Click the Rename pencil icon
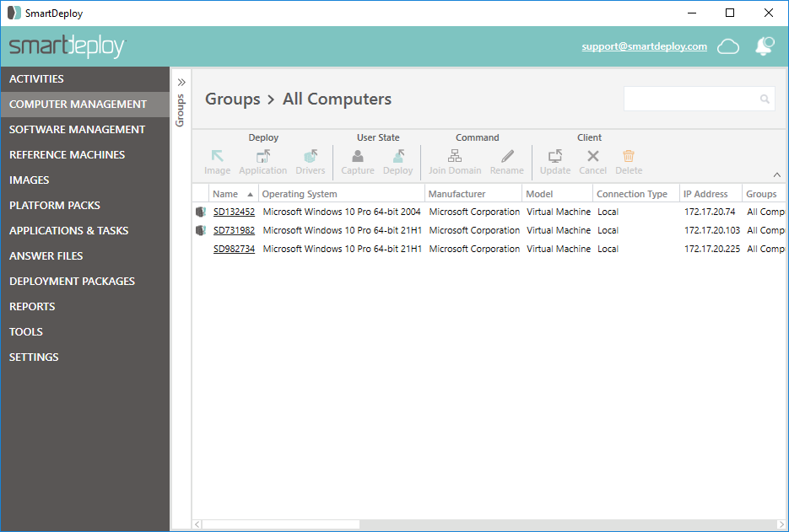 pyautogui.click(x=507, y=156)
